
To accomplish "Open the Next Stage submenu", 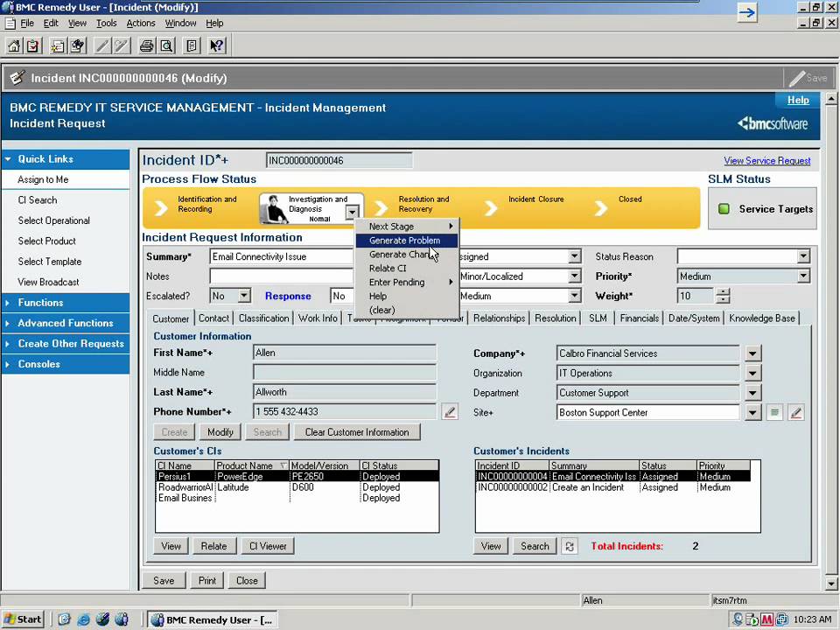I will (407, 227).
